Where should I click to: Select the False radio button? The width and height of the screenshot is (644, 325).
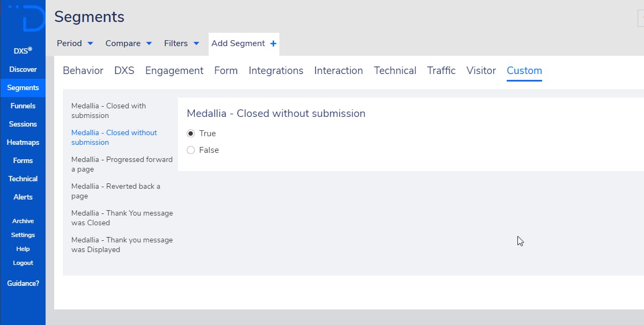pos(190,150)
